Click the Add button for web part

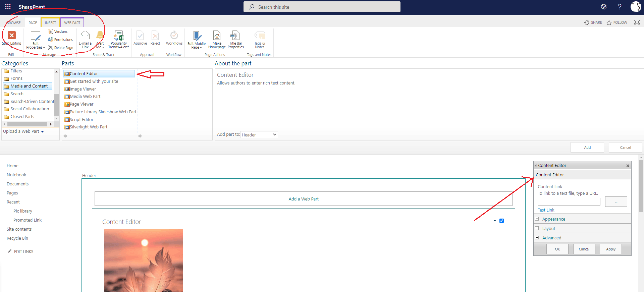(x=587, y=148)
